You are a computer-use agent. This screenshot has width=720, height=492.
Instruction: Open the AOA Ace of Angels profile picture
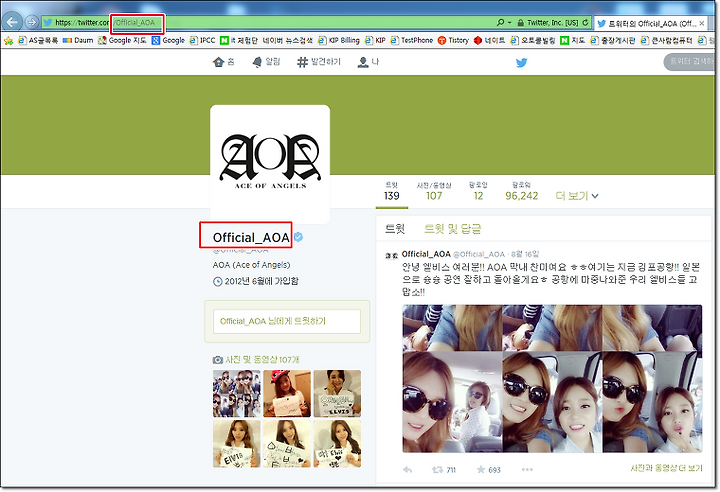(x=270, y=164)
